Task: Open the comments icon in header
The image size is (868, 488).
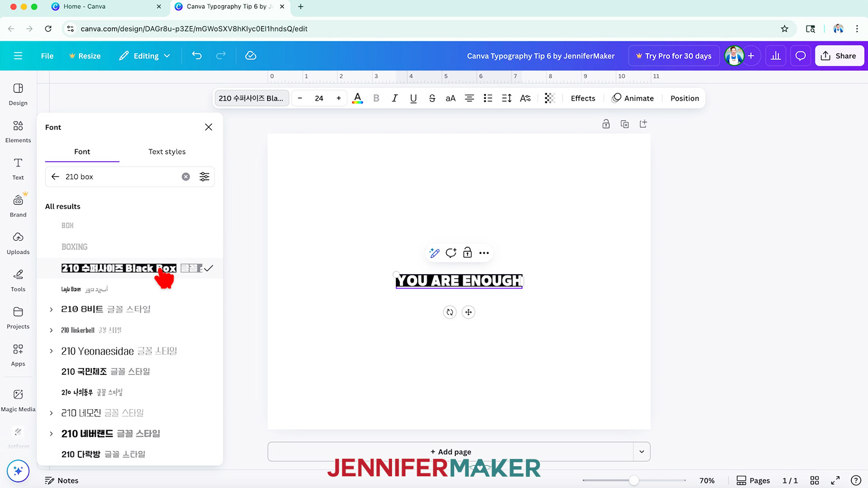Action: tap(801, 56)
